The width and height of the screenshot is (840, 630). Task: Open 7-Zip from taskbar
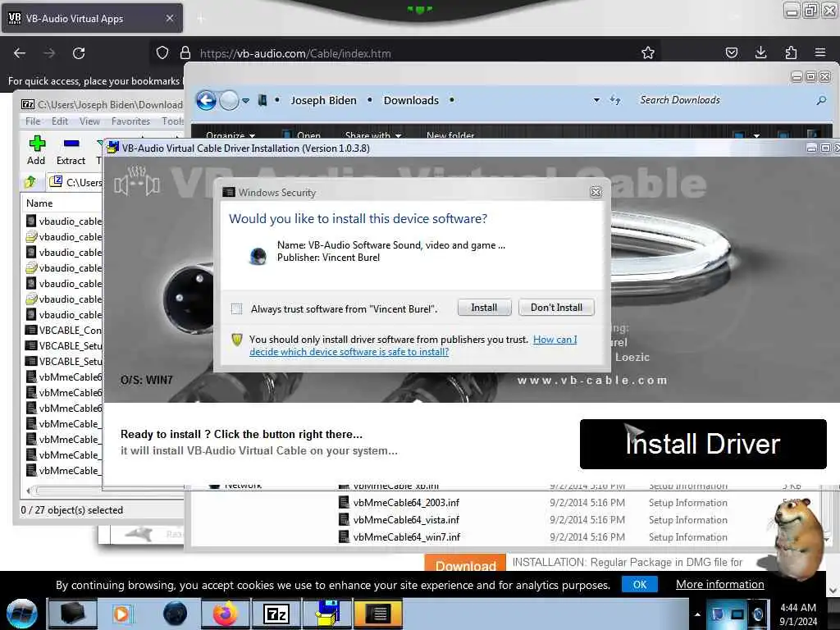[x=276, y=614]
